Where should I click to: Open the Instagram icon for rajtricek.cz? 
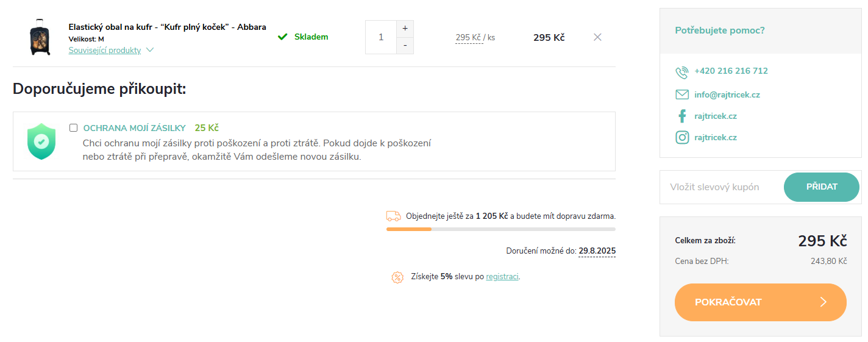click(x=681, y=137)
